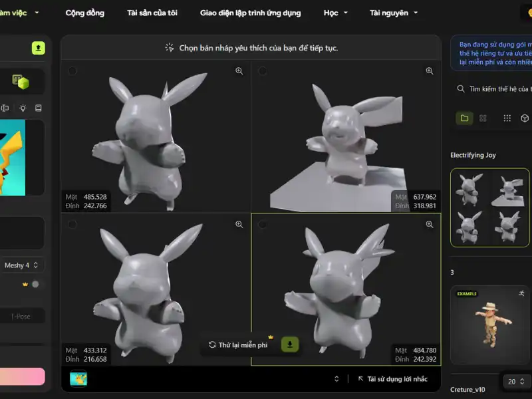This screenshot has height=399, width=532.
Task: Click the search icon in right panel
Action: pos(461,88)
